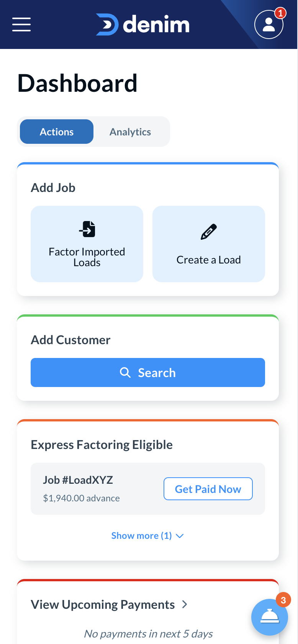Select the Factor Imported Loads card
Image resolution: width=298 pixels, height=644 pixels.
[87, 244]
